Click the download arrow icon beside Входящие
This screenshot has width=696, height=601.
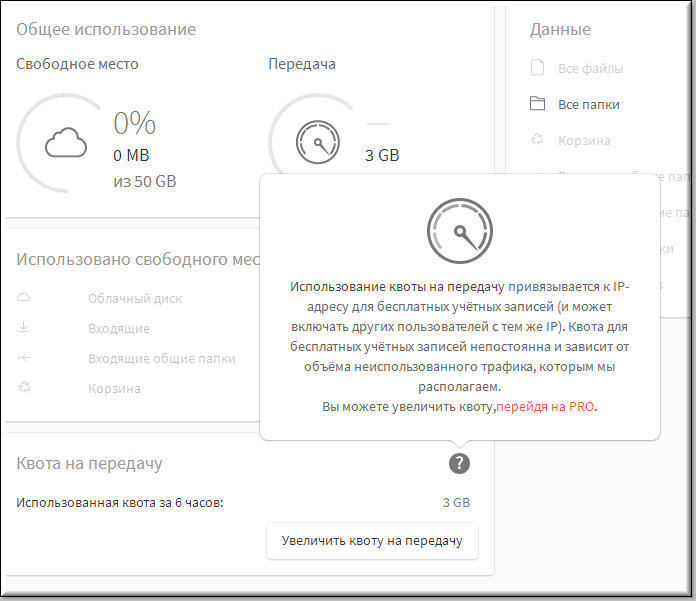pos(24,328)
